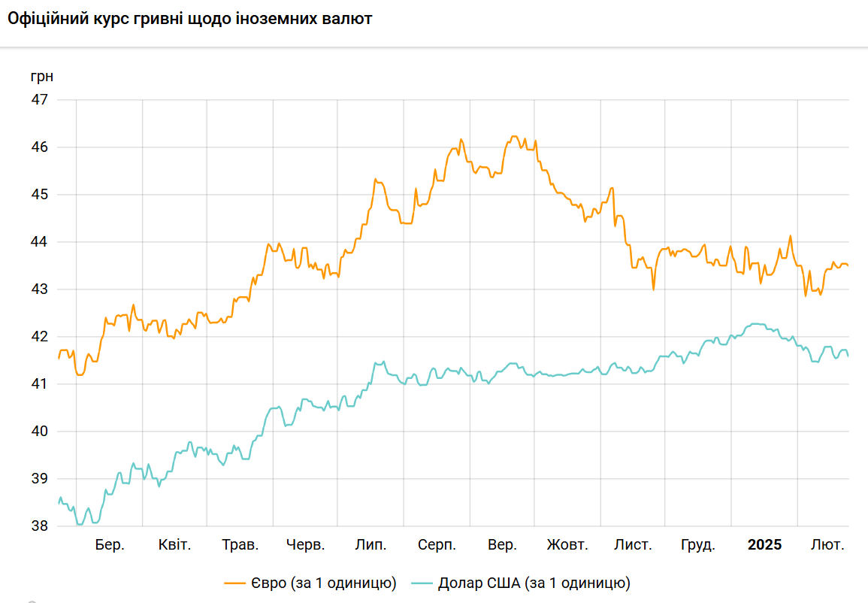Select the Квіт. month label on axis
The image size is (868, 603).
(175, 545)
